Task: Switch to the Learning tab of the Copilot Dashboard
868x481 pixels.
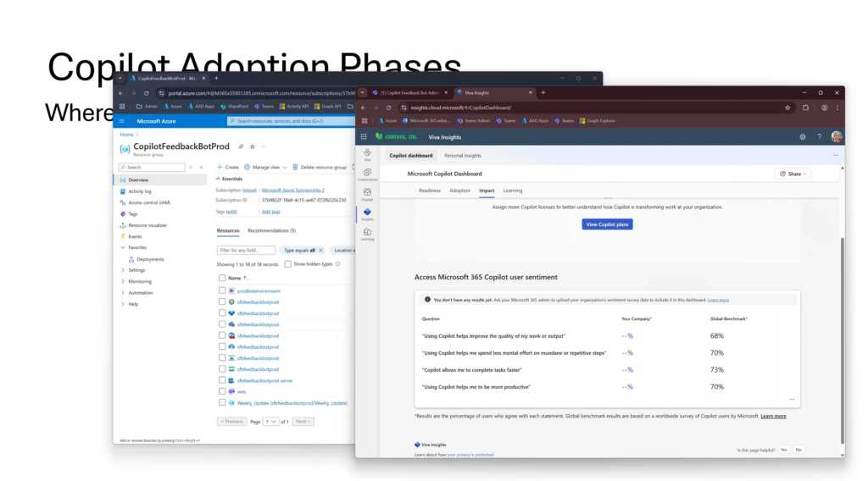Action: [x=513, y=191]
